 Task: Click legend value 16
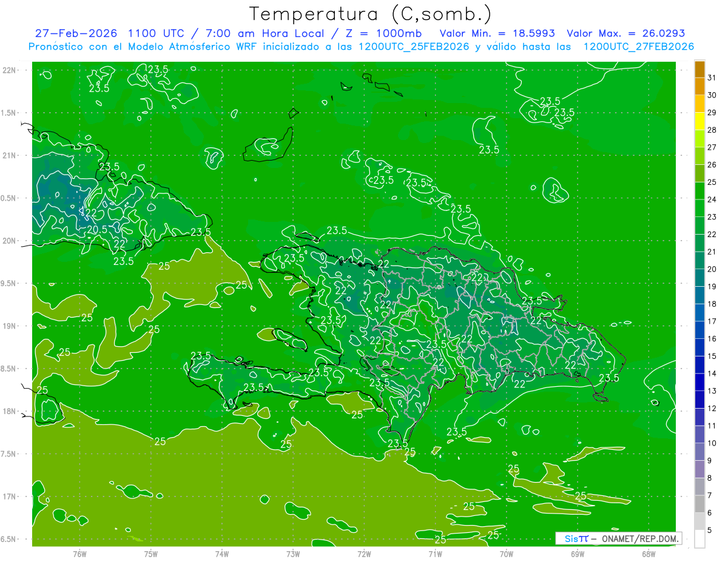(x=712, y=338)
